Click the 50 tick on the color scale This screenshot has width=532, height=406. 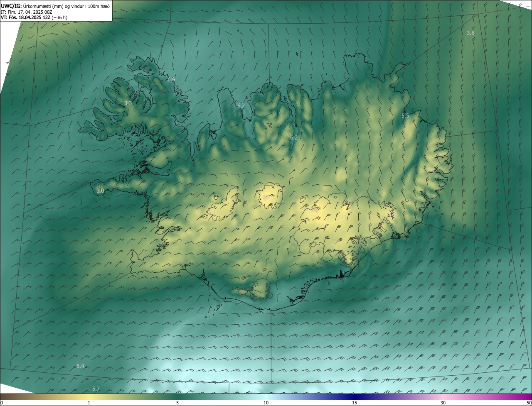click(x=529, y=403)
